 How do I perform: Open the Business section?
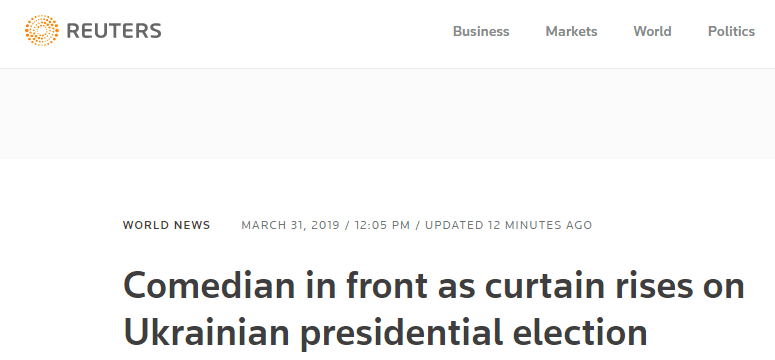[481, 31]
